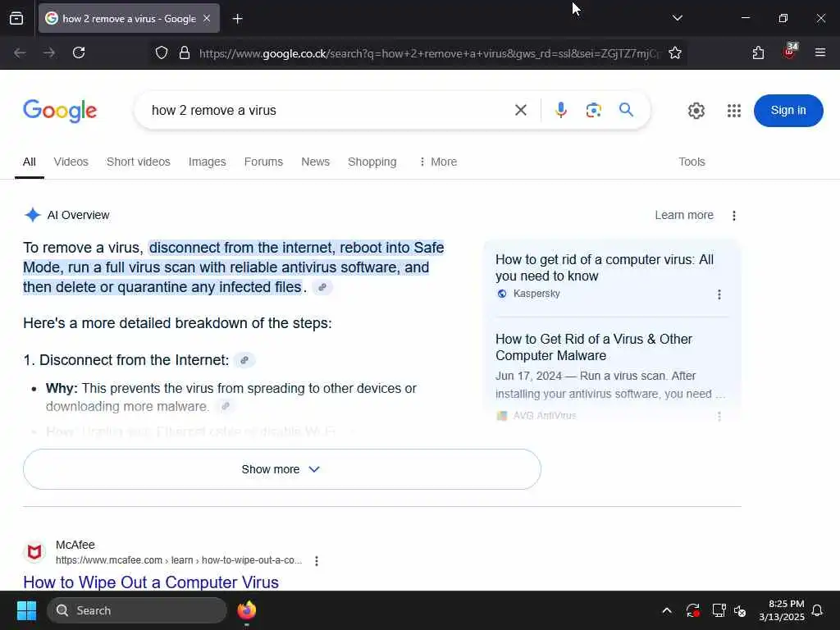Switch to the Videos tab
Viewport: 840px width, 630px height.
point(71,162)
